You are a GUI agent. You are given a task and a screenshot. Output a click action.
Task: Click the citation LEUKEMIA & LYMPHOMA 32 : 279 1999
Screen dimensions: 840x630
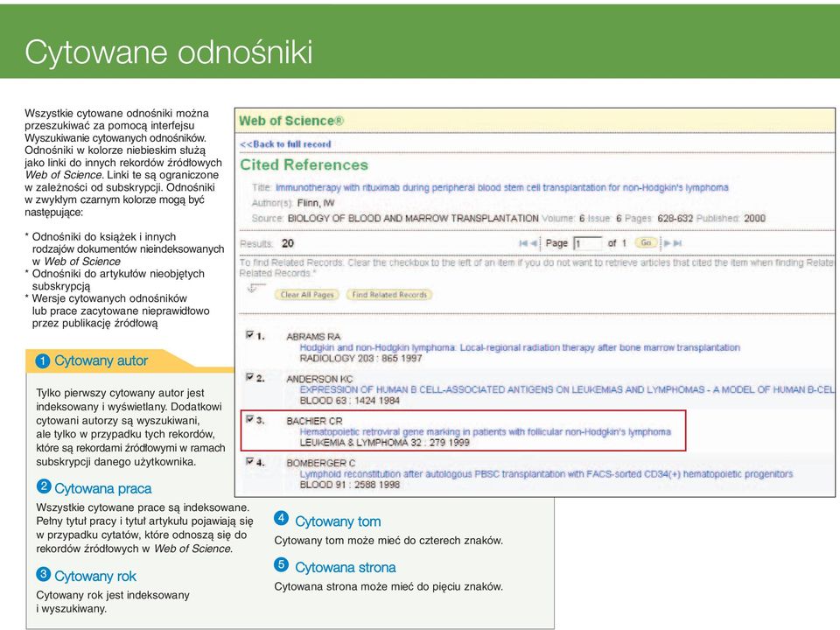384,443
